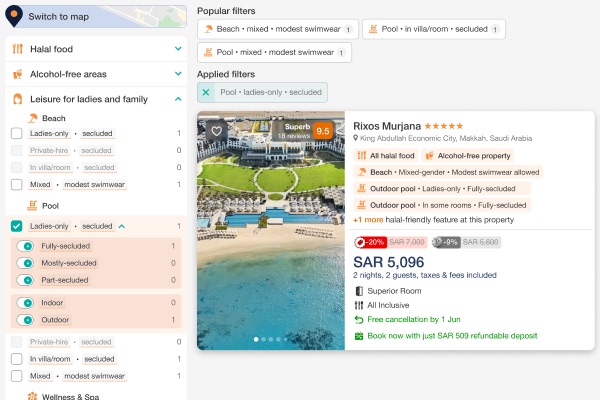The image size is (600, 400).
Task: Toggle the Outdoor pool switch
Action: pos(25,320)
